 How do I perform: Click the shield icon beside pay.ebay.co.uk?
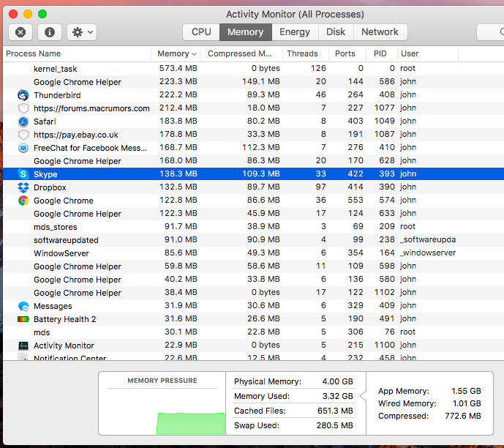[x=23, y=135]
